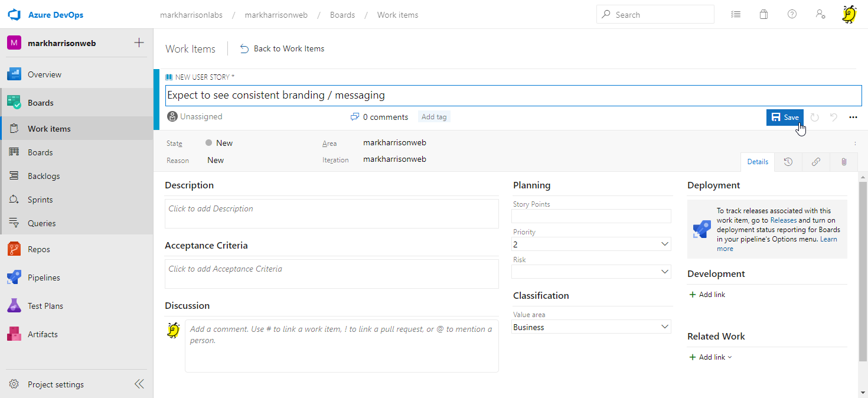Image resolution: width=868 pixels, height=398 pixels.
Task: Expand Related Work Add link menu
Action: (x=711, y=357)
